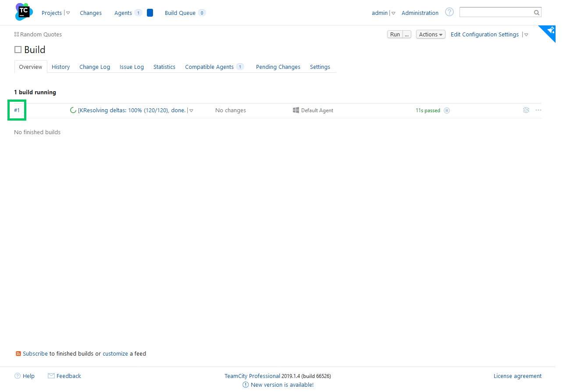
Task: Open the Pending Changes tab
Action: point(278,67)
